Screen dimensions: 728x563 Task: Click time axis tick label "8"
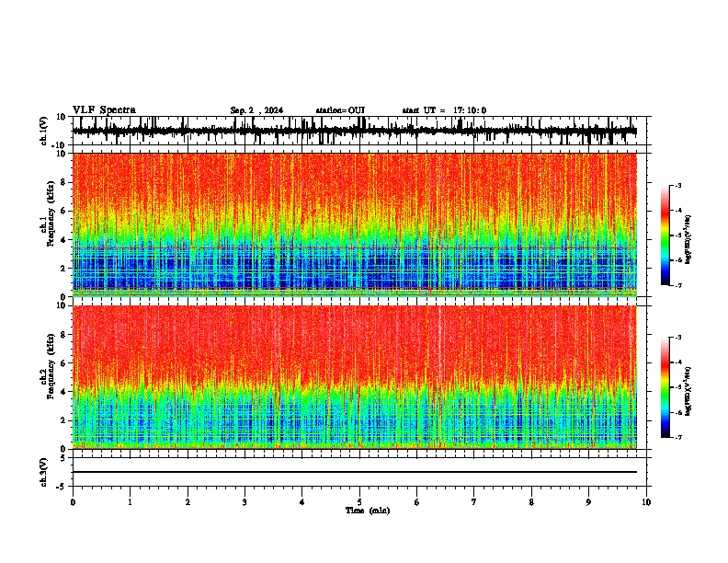[x=531, y=502]
